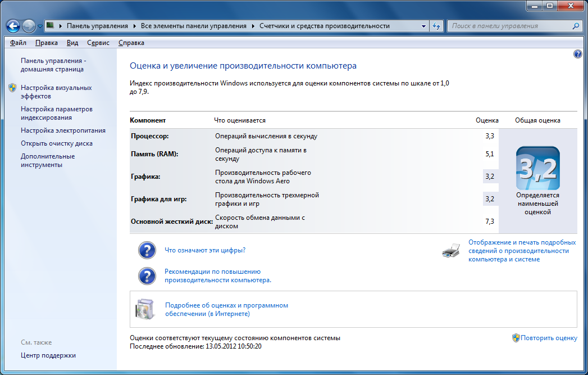Click the Control Panel icon in address bar
Viewport: 588px width, 375px height.
(x=50, y=25)
